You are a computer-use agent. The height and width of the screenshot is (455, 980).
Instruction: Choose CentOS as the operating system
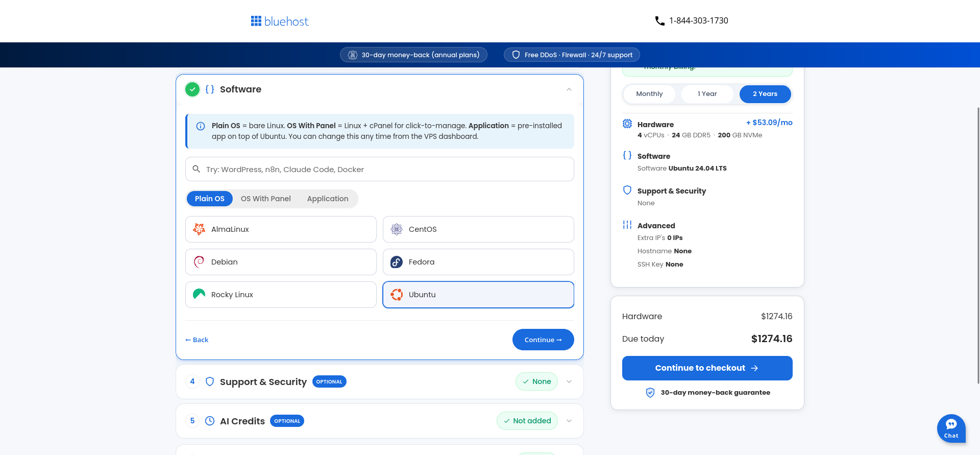pyautogui.click(x=478, y=229)
